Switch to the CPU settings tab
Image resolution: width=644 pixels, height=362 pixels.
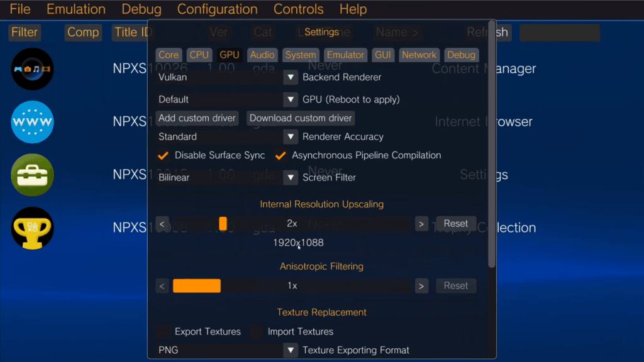pyautogui.click(x=199, y=55)
